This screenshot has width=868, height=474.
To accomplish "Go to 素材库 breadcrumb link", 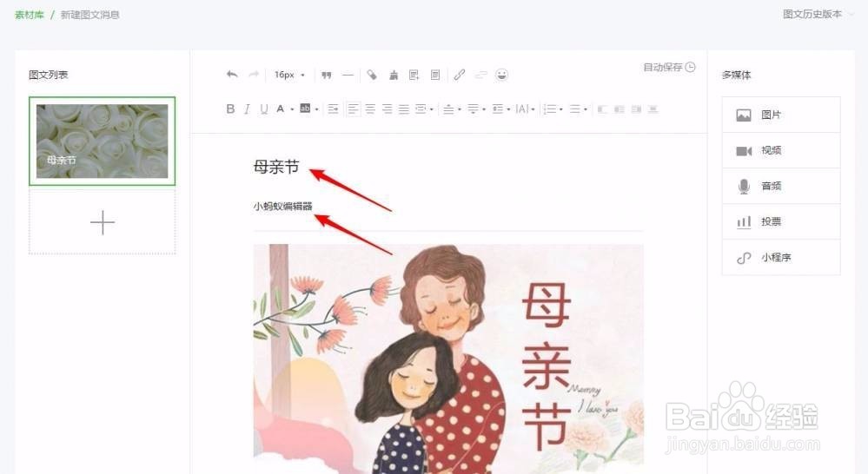I will [x=30, y=15].
